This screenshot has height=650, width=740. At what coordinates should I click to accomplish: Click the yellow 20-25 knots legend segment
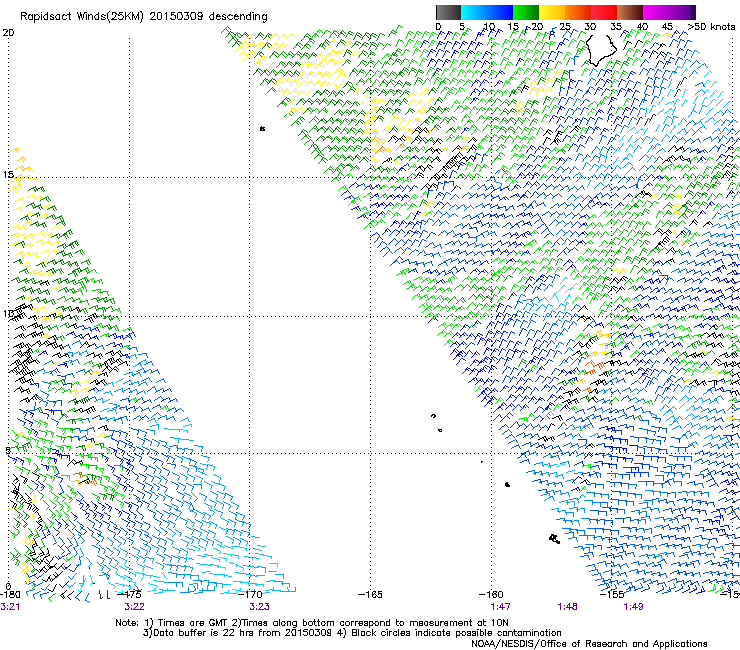coord(552,12)
